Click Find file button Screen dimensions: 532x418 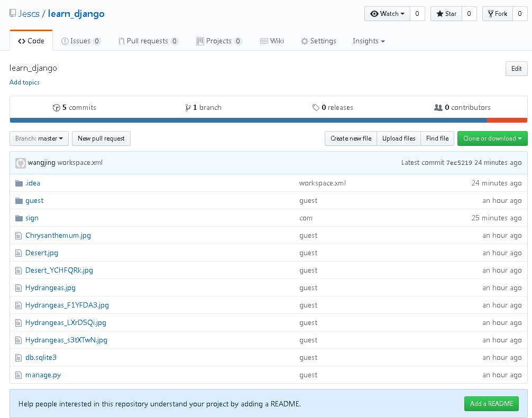437,138
